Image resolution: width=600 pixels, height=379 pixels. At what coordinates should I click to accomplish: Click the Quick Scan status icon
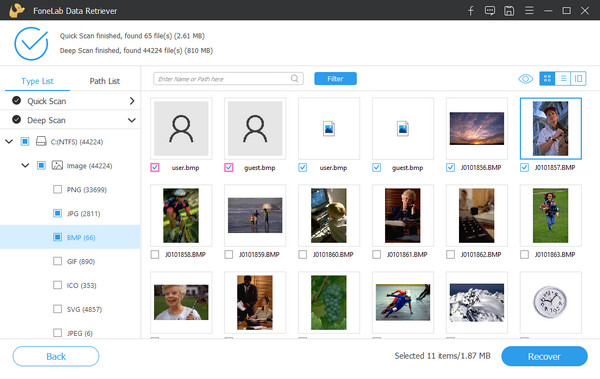[16, 100]
